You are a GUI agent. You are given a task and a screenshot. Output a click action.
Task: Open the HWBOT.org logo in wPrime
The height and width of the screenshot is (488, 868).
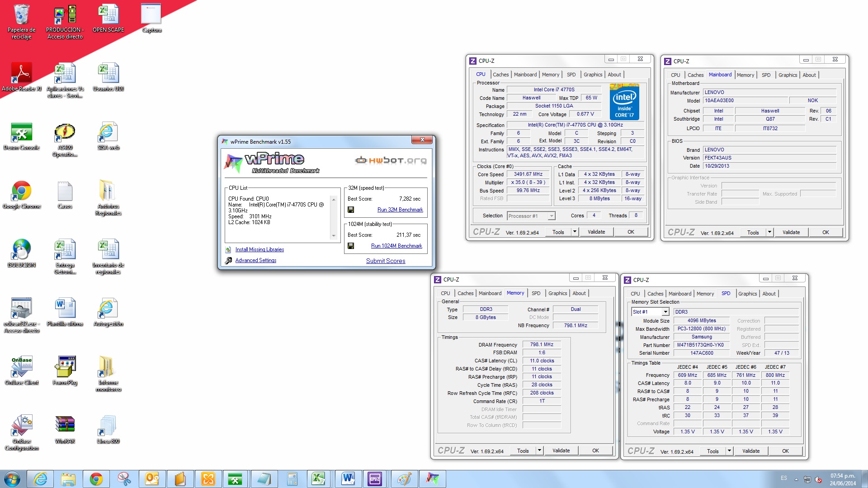(391, 160)
